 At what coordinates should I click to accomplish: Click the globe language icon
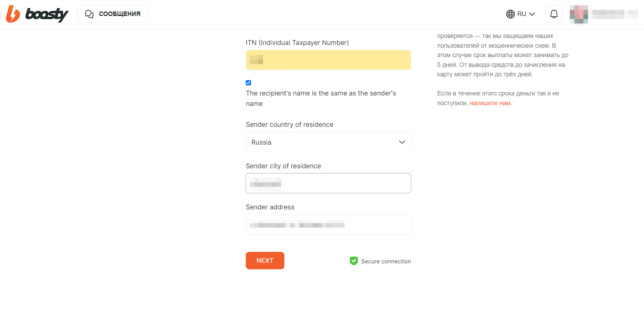point(510,14)
